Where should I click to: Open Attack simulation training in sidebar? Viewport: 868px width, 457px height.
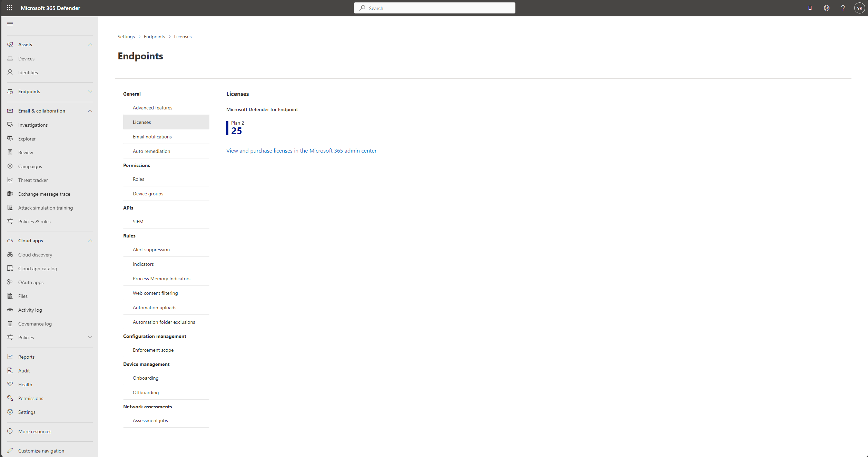click(x=45, y=208)
